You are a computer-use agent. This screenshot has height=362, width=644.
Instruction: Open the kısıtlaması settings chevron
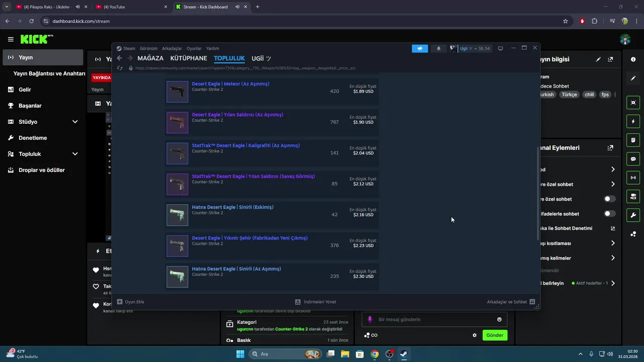[613, 243]
